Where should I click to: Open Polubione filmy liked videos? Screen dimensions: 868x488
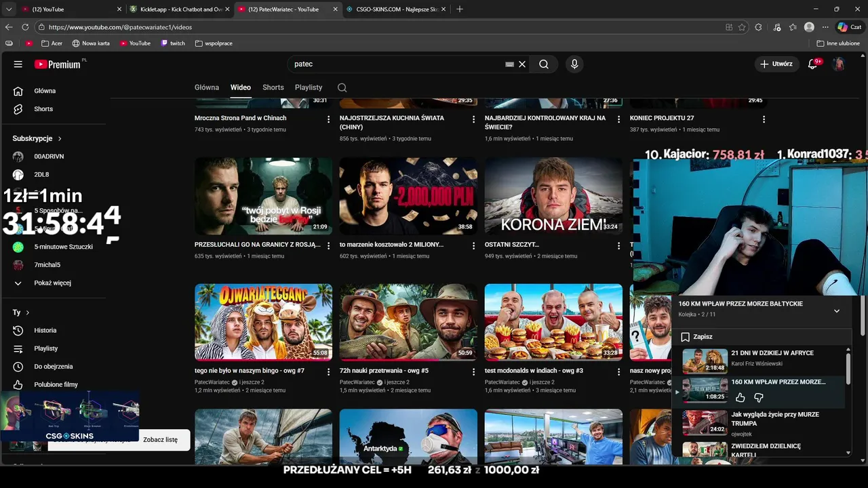54,384
